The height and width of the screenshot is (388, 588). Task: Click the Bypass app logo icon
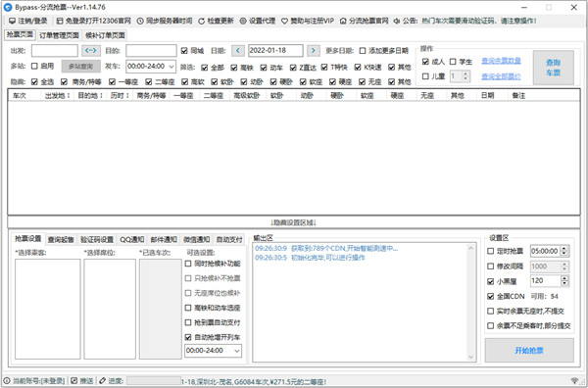pos(8,7)
